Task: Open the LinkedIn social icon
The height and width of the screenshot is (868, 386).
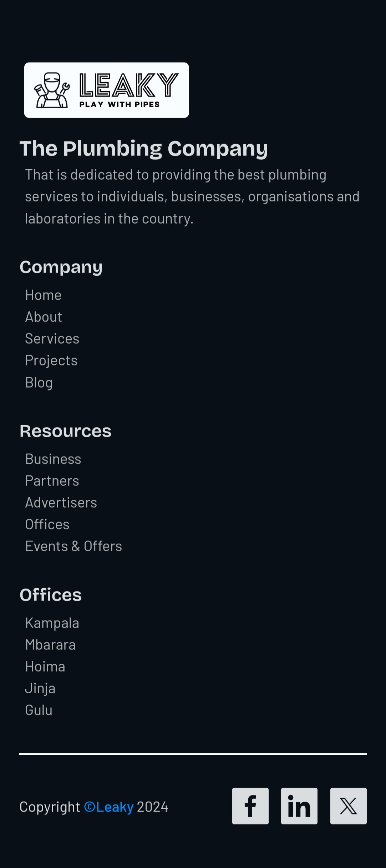Action: [x=299, y=806]
